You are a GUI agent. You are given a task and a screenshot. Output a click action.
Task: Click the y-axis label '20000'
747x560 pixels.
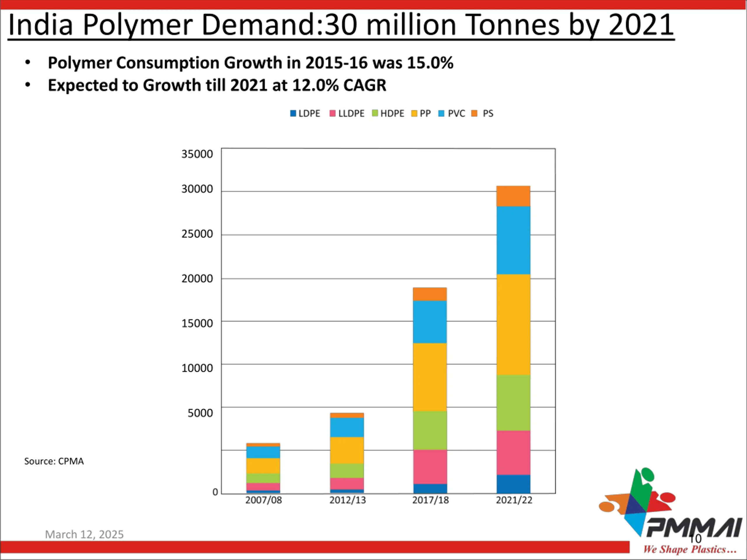pyautogui.click(x=197, y=279)
